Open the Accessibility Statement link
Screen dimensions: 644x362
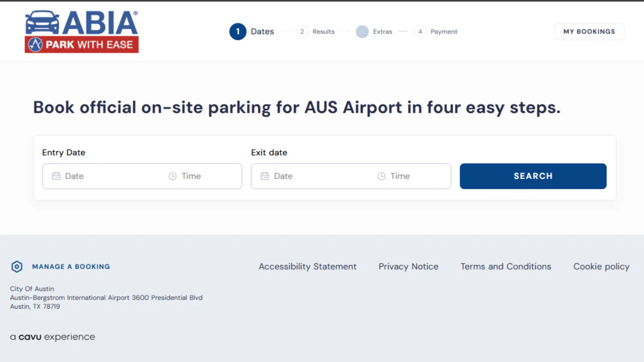coord(308,266)
